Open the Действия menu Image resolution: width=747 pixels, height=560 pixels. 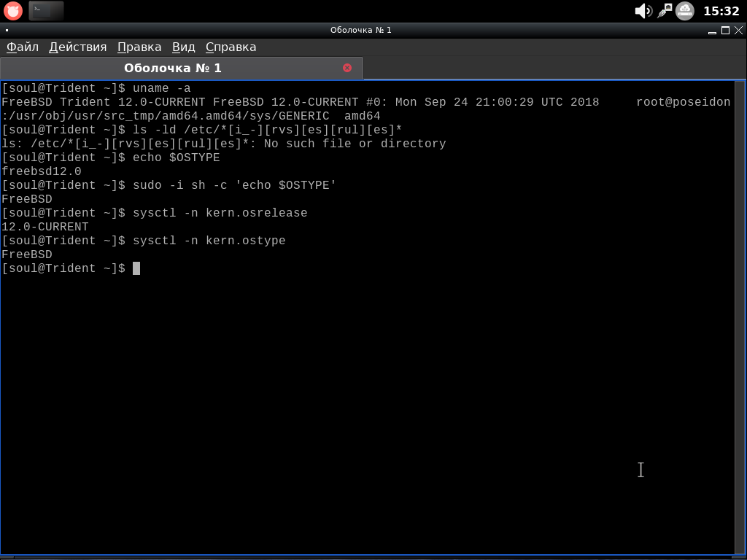pos(77,47)
